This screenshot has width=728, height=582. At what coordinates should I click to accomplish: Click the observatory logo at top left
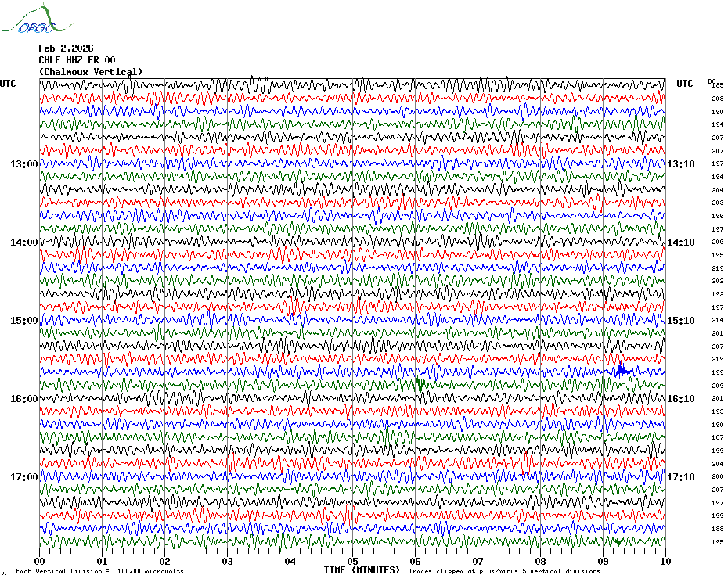pyautogui.click(x=36, y=20)
